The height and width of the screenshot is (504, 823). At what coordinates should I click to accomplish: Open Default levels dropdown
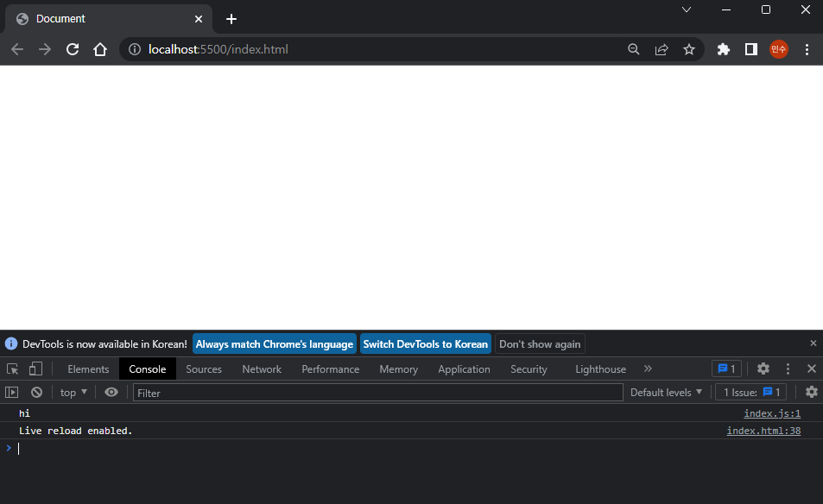(x=666, y=393)
